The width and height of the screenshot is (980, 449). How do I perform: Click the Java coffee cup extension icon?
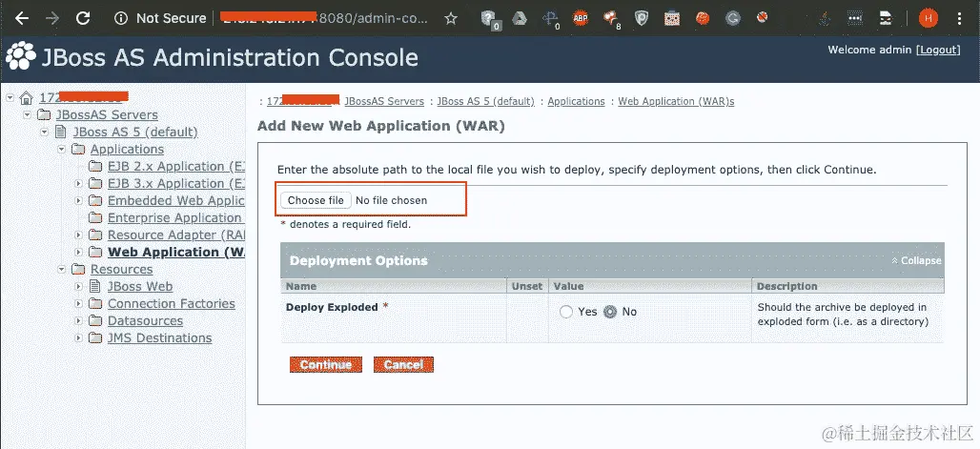click(824, 19)
